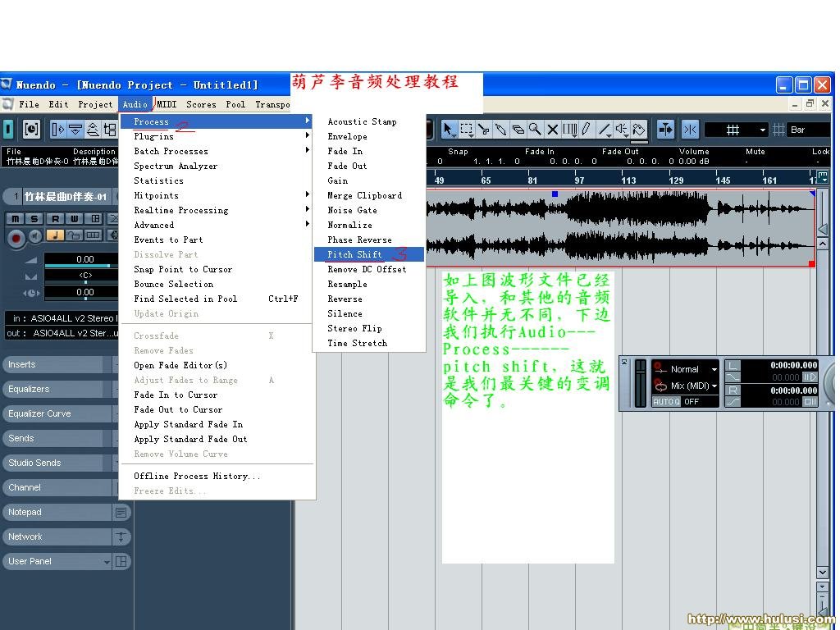Open the Pool window icon
Screen dimensions: 840x630
point(110,129)
